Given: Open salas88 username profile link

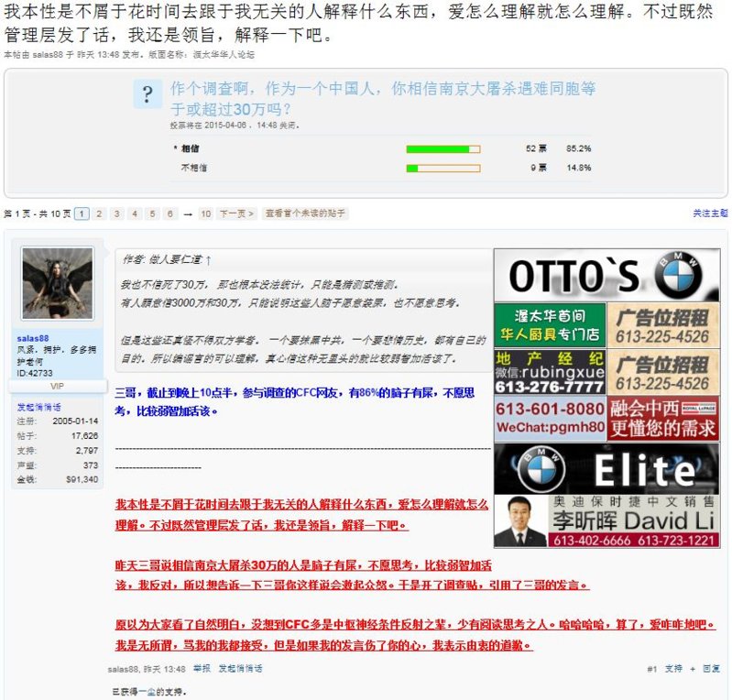Looking at the screenshot, I should [33, 338].
